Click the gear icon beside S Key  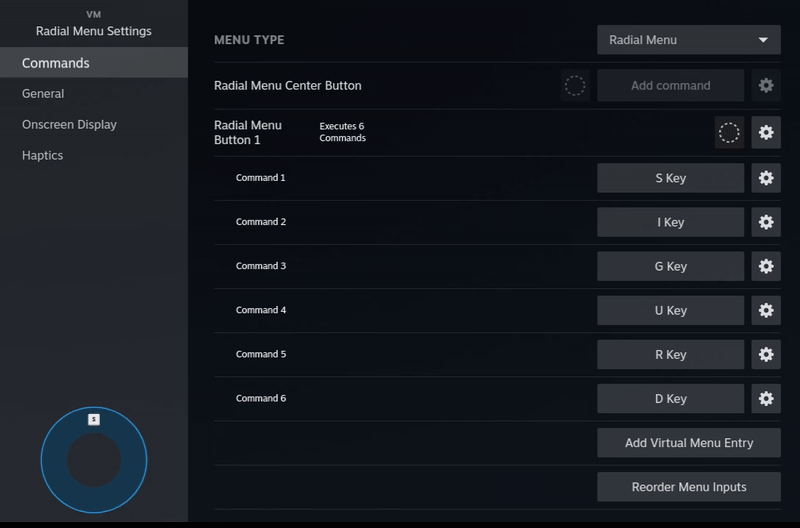coord(766,178)
